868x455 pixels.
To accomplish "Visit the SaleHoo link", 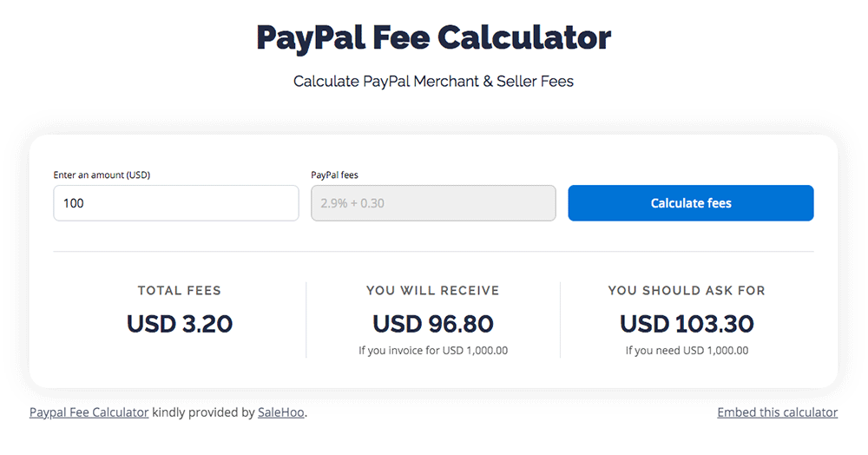I will coord(281,412).
